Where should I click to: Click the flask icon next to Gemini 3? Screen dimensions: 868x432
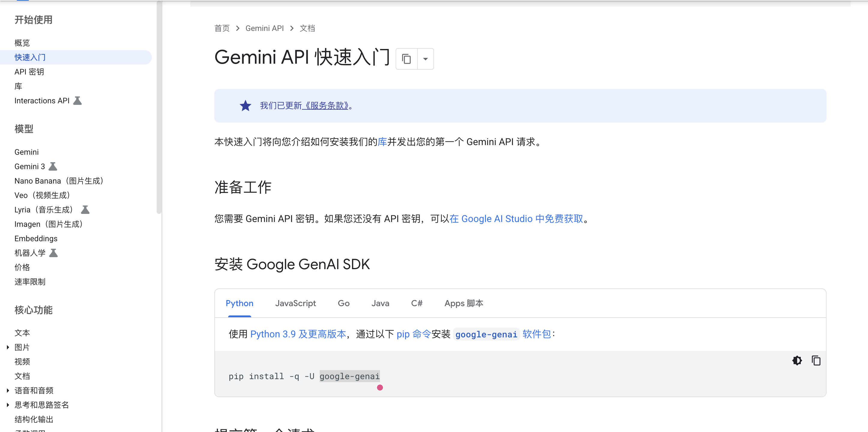[53, 166]
